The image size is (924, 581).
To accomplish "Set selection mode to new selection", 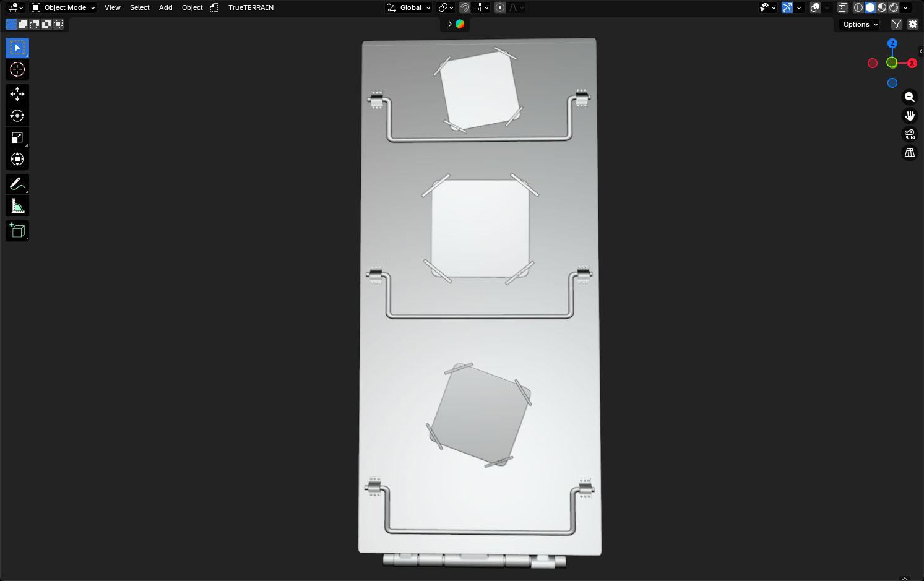I will click(x=11, y=24).
